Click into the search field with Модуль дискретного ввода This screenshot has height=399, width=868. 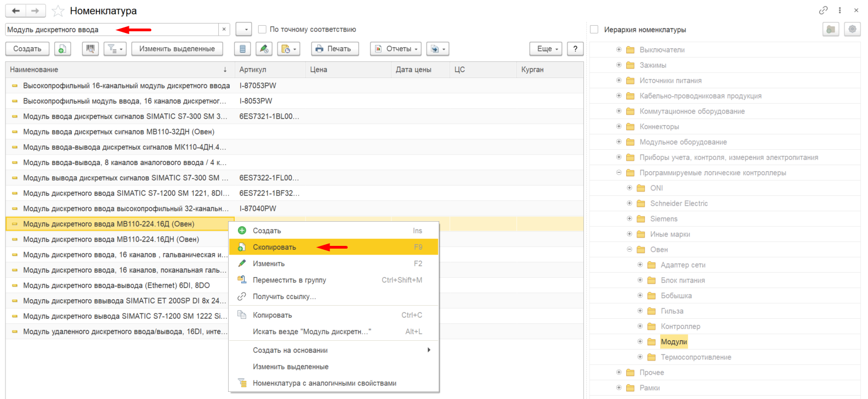112,30
